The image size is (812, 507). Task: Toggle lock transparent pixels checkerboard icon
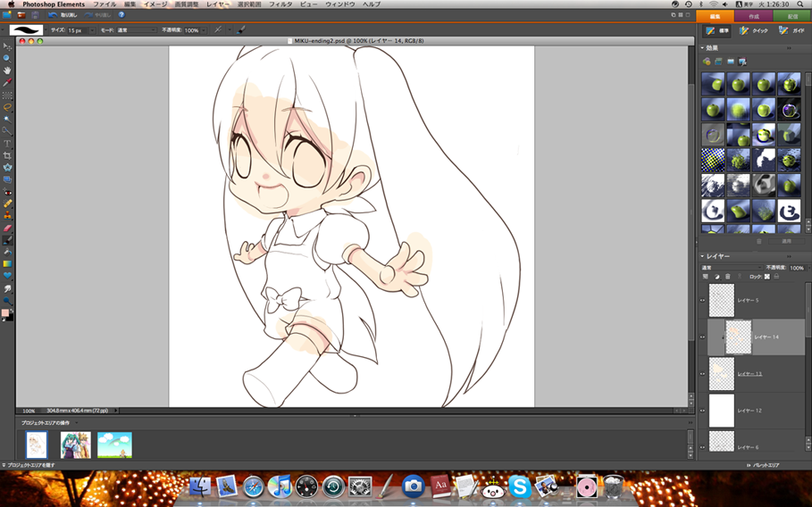(767, 277)
